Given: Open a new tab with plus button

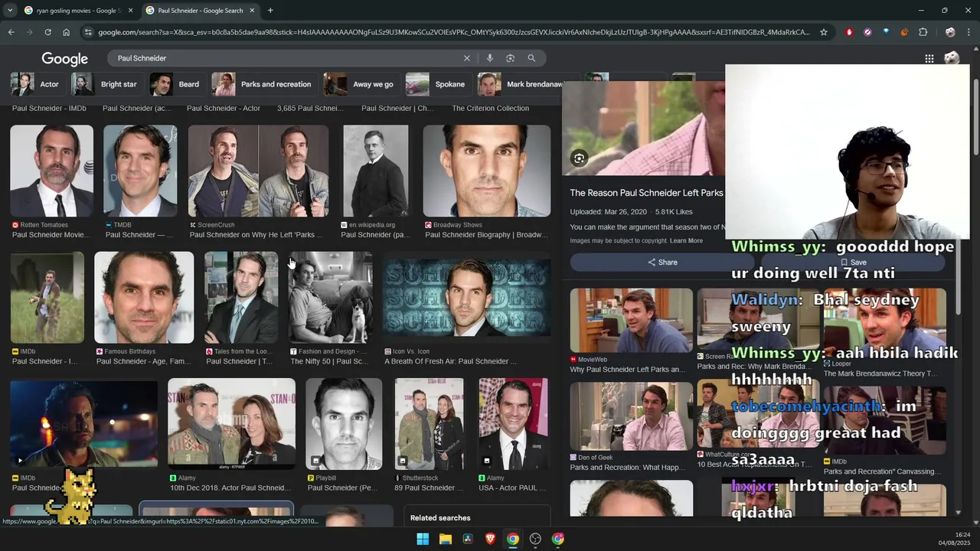Looking at the screenshot, I should point(270,11).
